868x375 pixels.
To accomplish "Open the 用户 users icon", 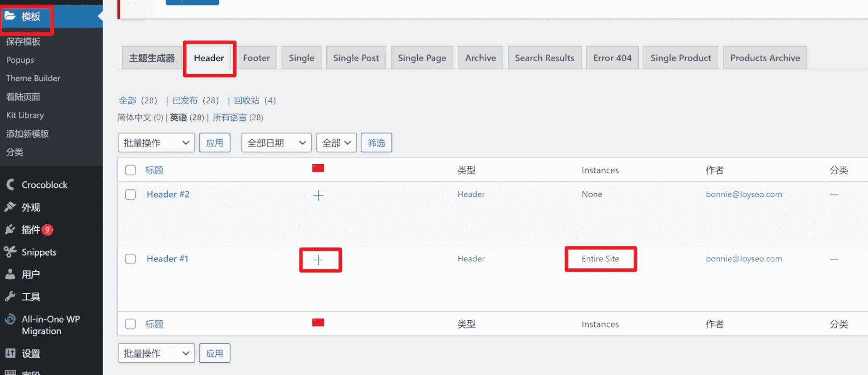I will 10,274.
